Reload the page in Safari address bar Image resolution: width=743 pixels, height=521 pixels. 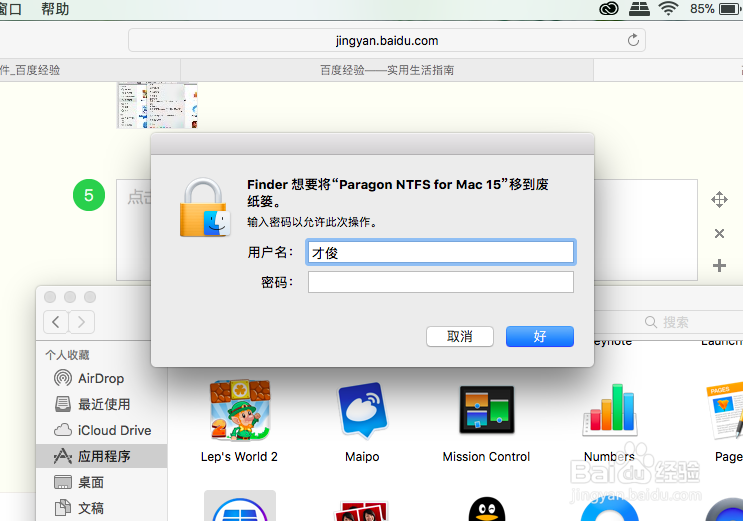pos(633,40)
